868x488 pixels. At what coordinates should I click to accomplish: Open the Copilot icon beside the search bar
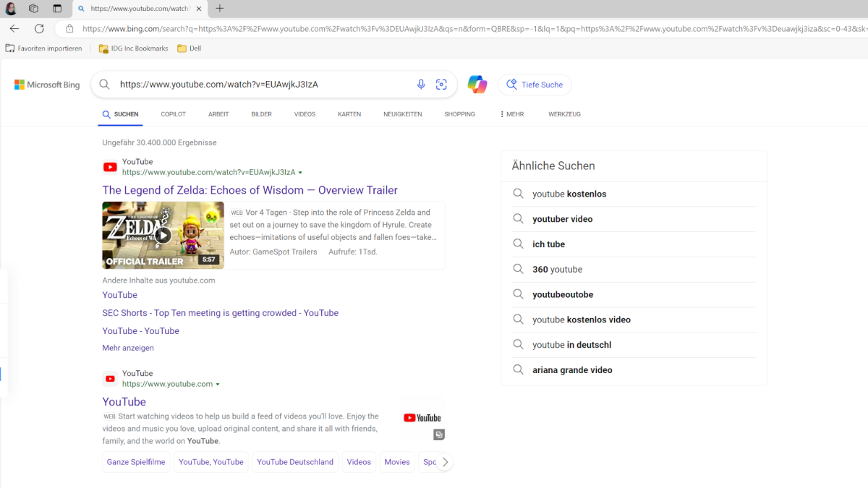[477, 84]
